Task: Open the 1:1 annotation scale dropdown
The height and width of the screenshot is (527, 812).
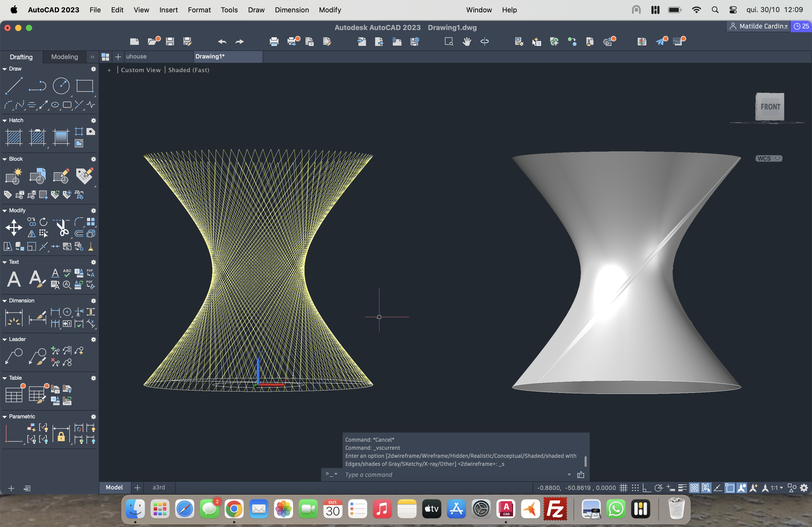Action: [777, 488]
